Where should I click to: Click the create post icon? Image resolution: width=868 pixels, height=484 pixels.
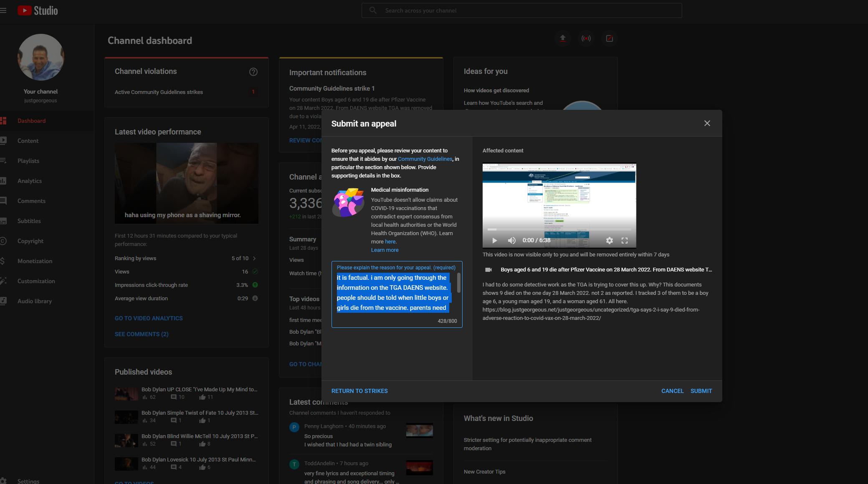coord(610,38)
